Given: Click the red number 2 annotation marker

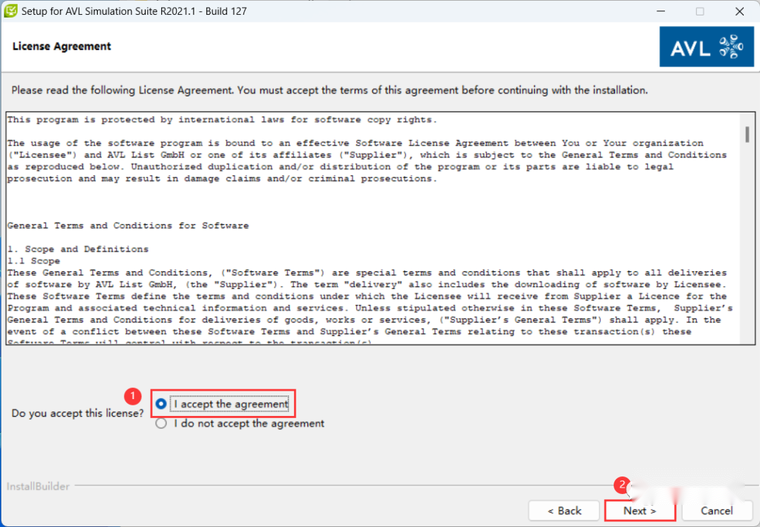Looking at the screenshot, I should pos(622,485).
